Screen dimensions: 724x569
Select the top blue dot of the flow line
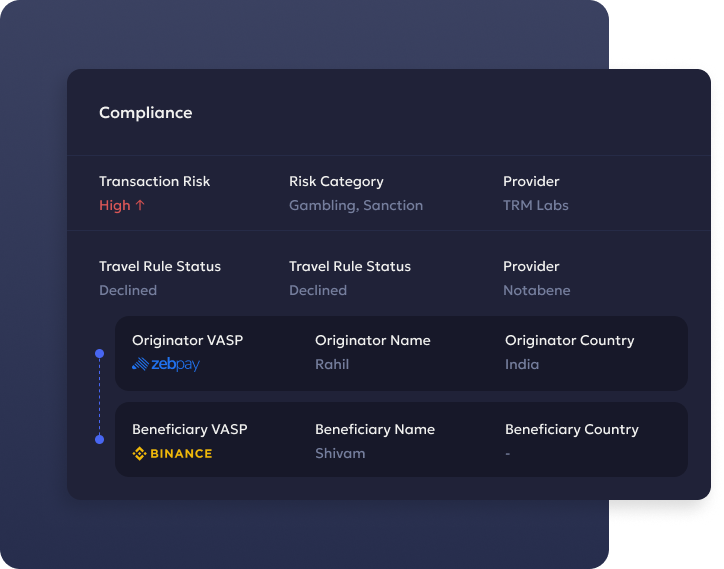99,354
